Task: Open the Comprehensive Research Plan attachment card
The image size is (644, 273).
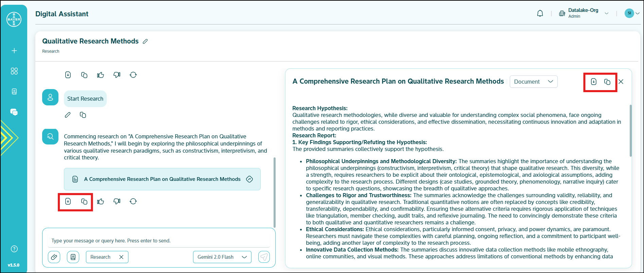Action: point(162,179)
